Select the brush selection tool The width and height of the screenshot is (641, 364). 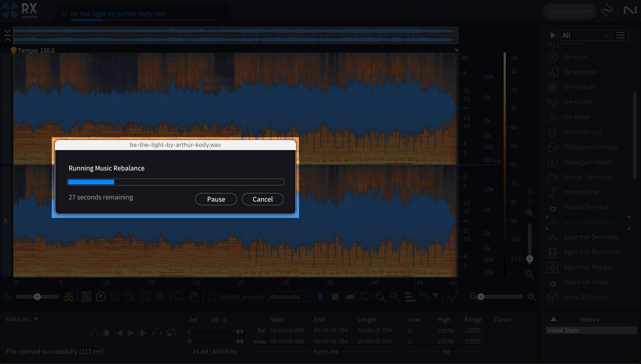(x=380, y=297)
